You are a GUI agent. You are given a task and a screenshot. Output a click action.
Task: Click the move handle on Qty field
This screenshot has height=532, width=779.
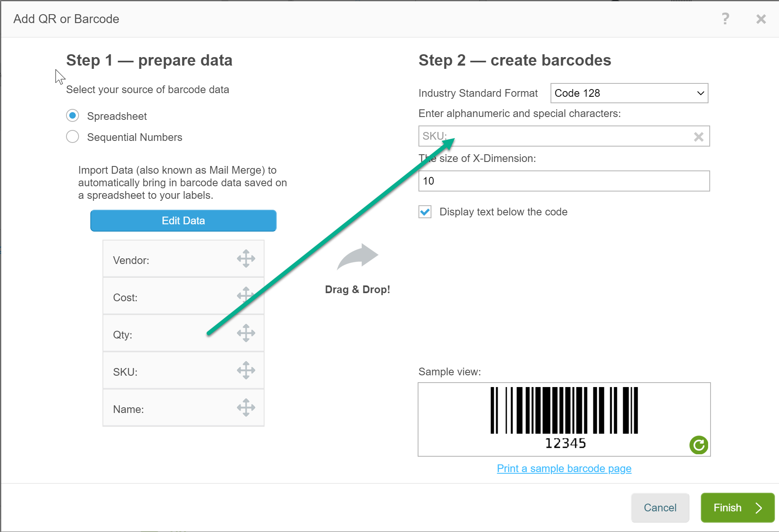[x=246, y=333]
